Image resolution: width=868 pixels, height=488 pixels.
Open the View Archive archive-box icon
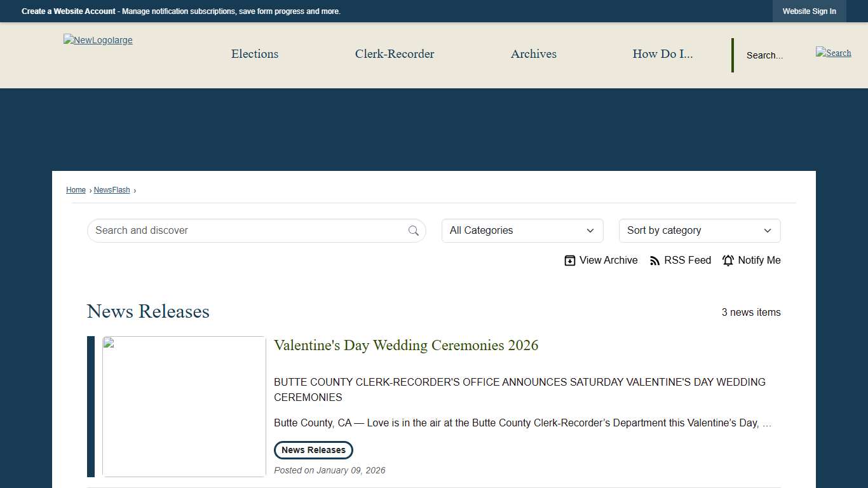pyautogui.click(x=570, y=260)
